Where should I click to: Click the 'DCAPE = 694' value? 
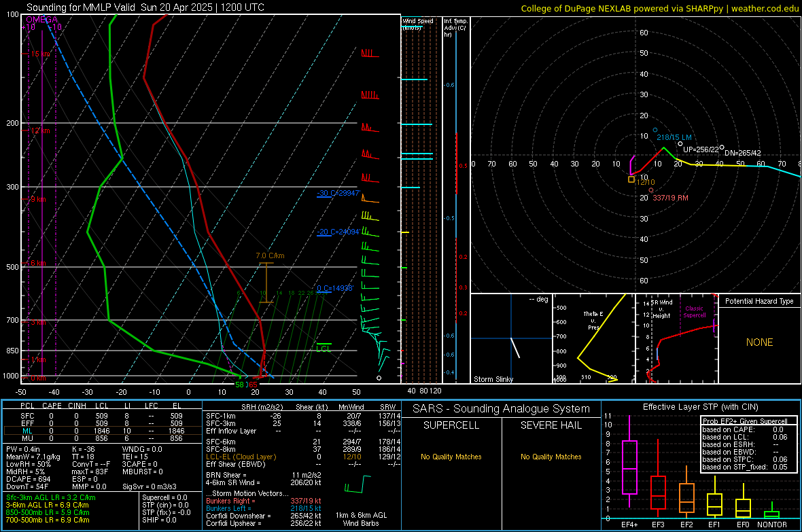pos(28,479)
